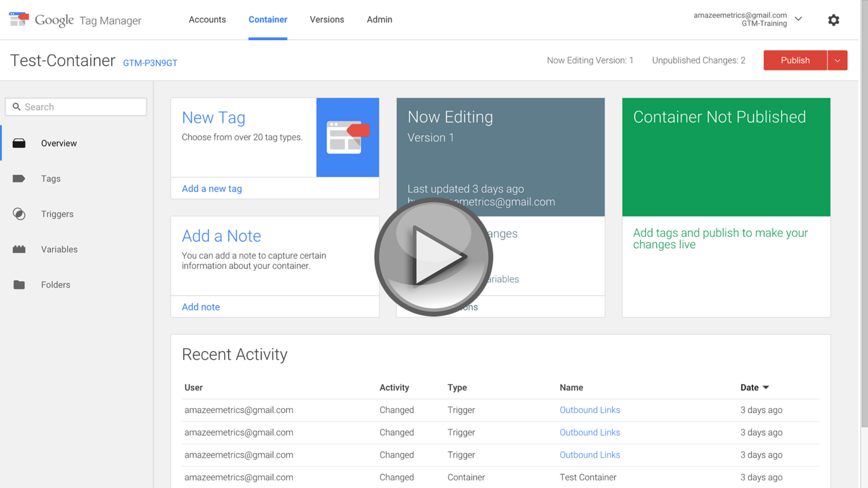Click the New Tag blue illustration tile
This screenshot has width=868, height=488.
tap(348, 137)
